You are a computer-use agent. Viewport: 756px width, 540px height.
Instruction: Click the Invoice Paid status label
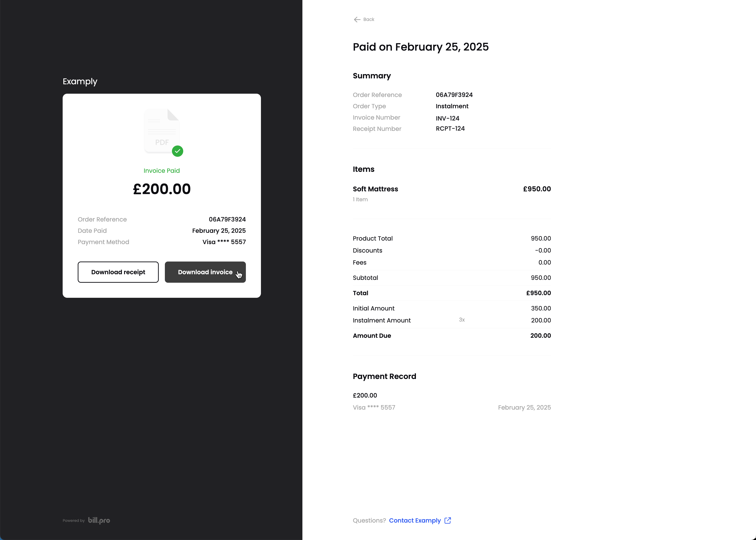pos(162,171)
